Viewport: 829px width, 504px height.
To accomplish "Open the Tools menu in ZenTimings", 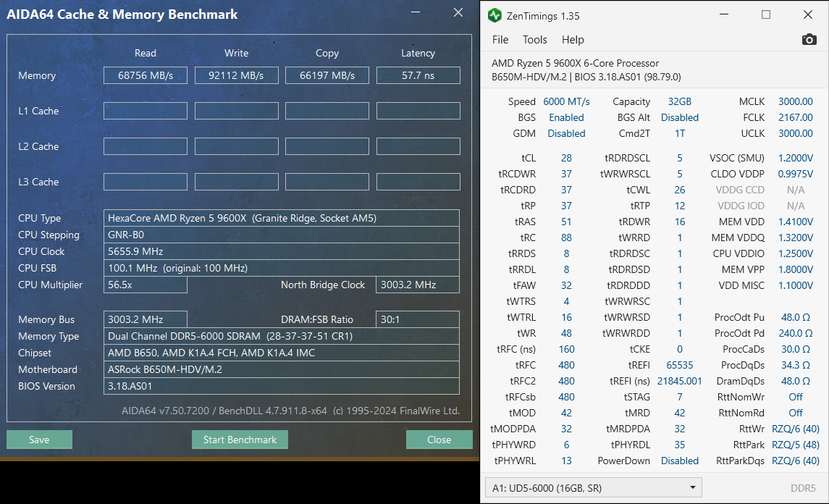I will (534, 40).
